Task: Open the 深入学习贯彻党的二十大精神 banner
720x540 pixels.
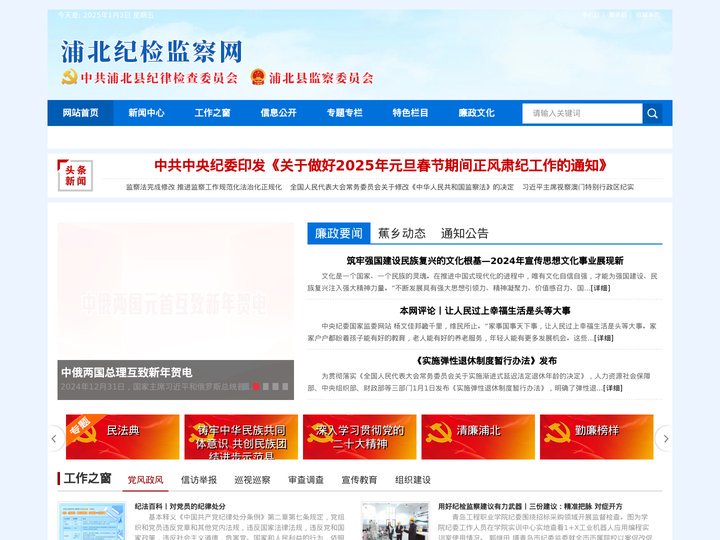Action: click(360, 437)
